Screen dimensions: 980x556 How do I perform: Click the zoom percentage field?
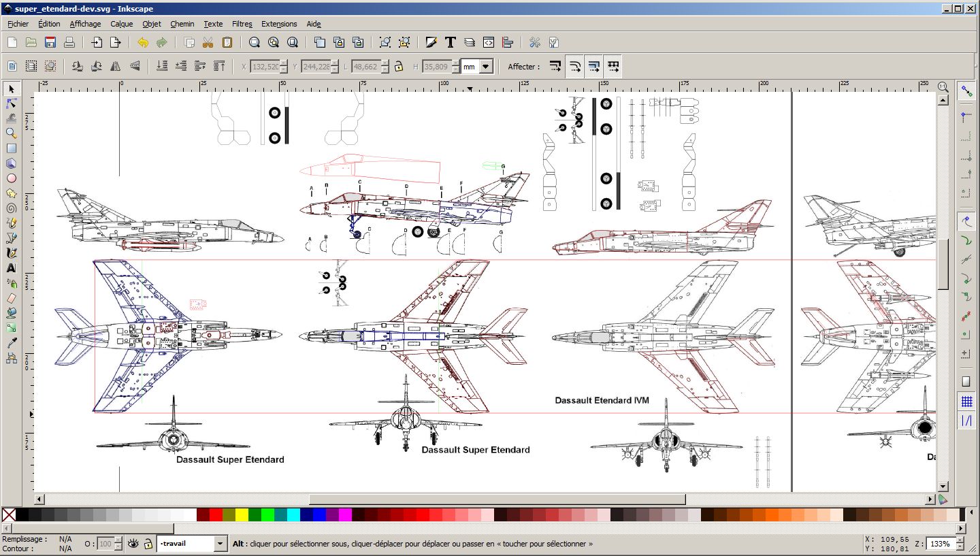[941, 544]
